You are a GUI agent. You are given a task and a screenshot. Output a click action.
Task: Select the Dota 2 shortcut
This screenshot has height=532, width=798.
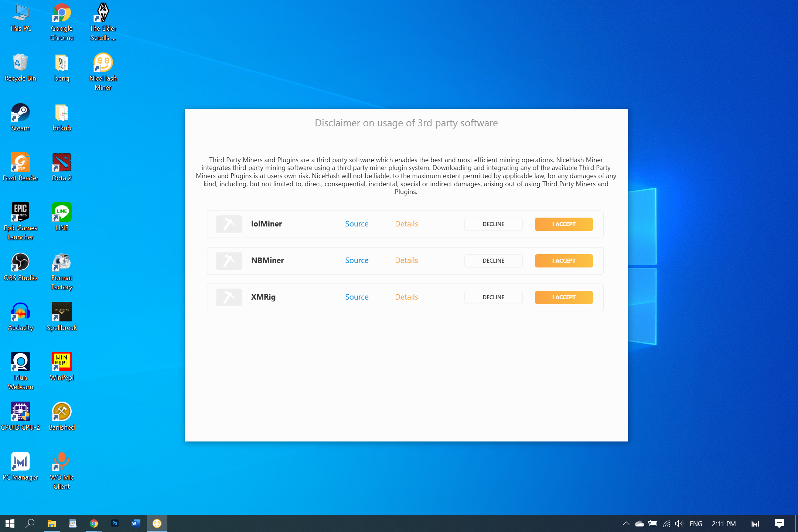coord(62,167)
